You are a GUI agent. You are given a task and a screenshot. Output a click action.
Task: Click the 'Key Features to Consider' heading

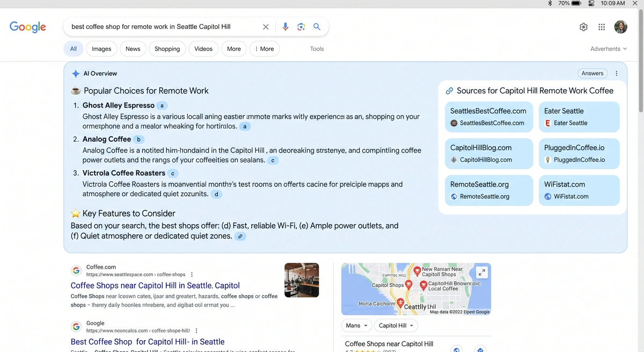pos(129,213)
